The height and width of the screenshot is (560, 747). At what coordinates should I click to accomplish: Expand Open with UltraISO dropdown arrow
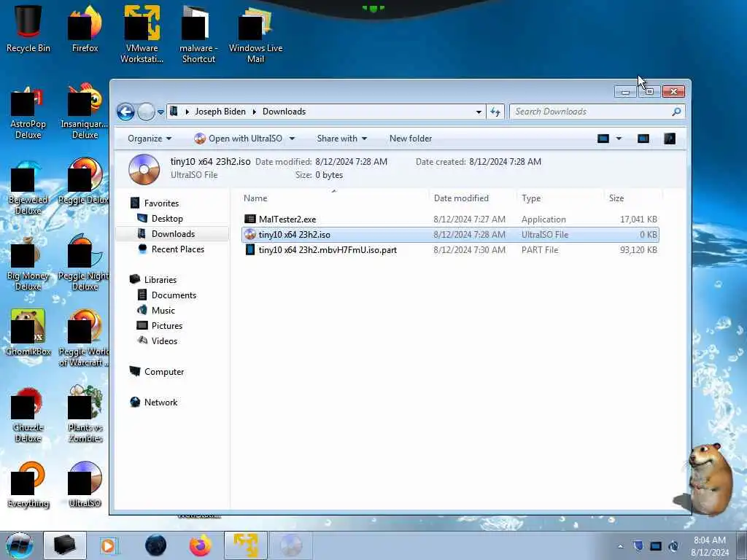point(292,139)
